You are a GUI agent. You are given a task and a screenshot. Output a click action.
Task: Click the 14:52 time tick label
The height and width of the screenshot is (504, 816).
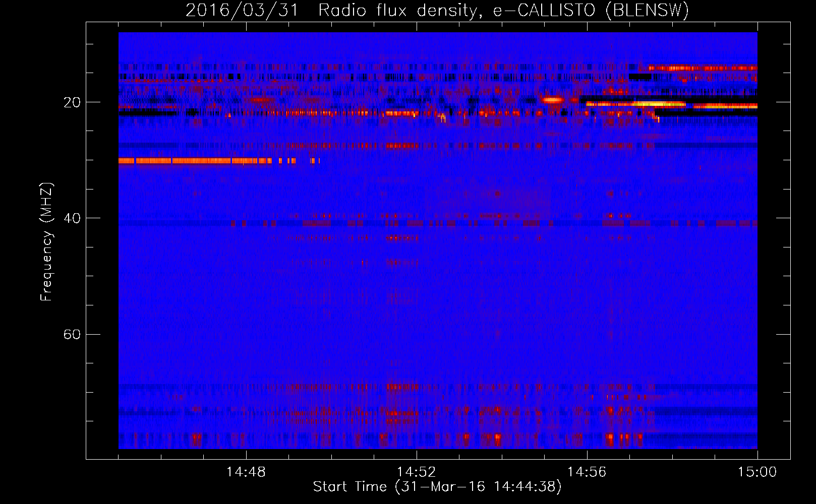point(417,472)
